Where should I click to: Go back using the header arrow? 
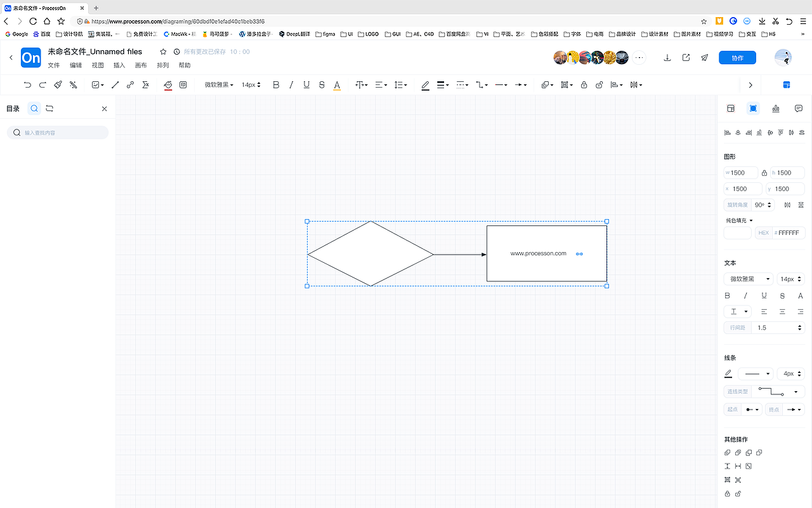11,58
